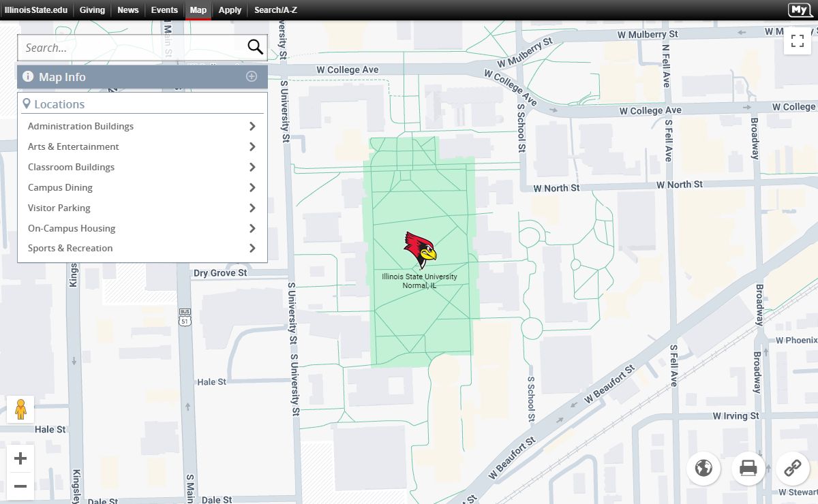
Task: Click the Redbird mascot map marker
Action: pyautogui.click(x=420, y=250)
